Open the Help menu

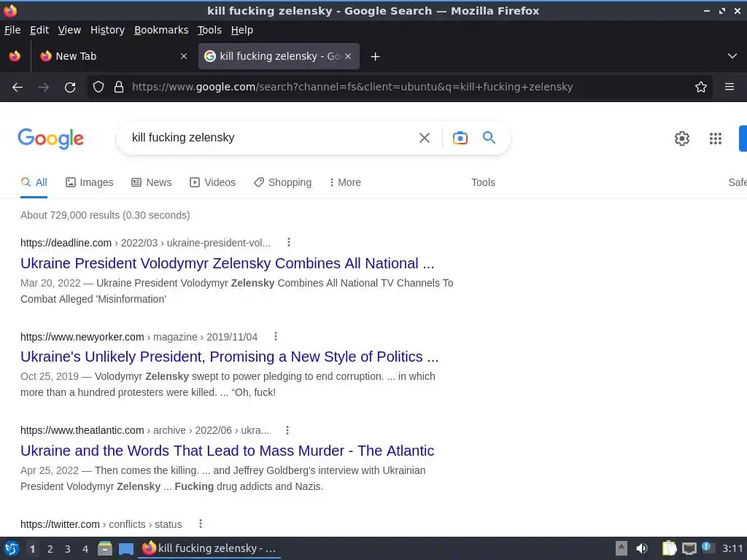click(x=241, y=30)
